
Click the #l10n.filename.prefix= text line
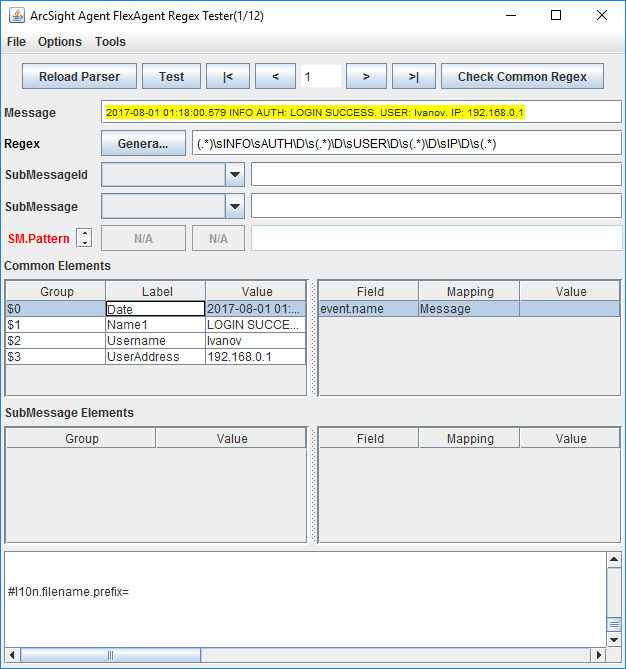(68, 591)
